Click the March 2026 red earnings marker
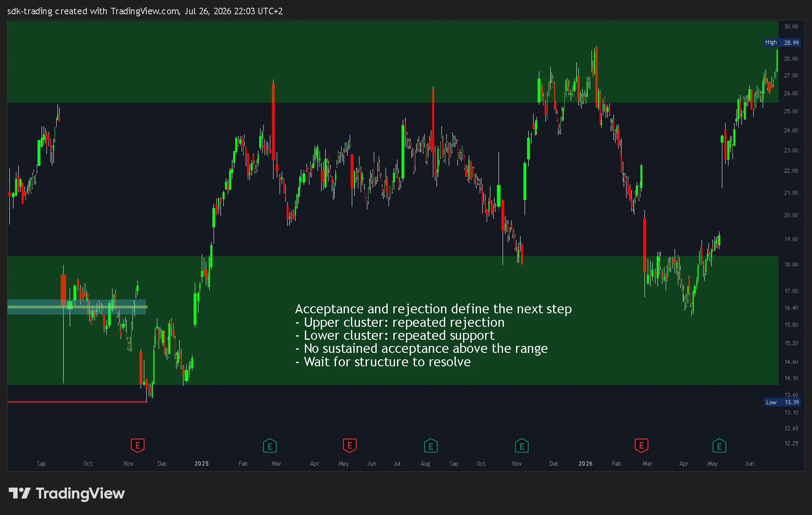This screenshot has height=515, width=812. 642,445
